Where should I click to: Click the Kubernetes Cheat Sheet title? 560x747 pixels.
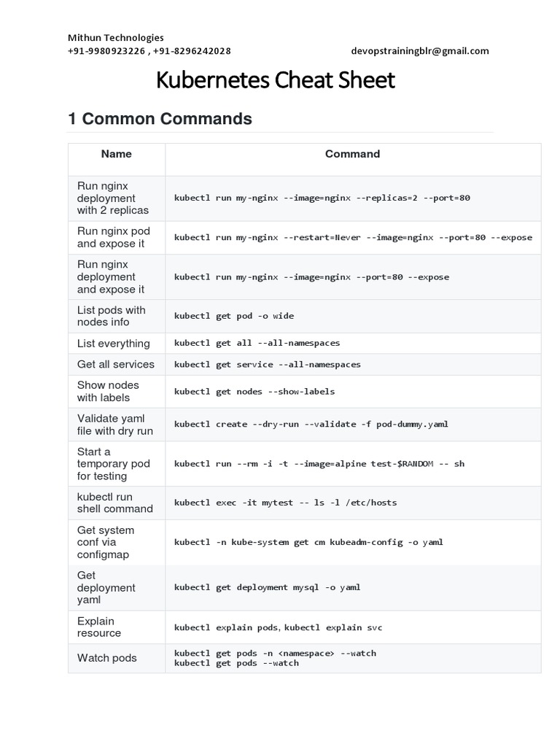click(x=276, y=80)
